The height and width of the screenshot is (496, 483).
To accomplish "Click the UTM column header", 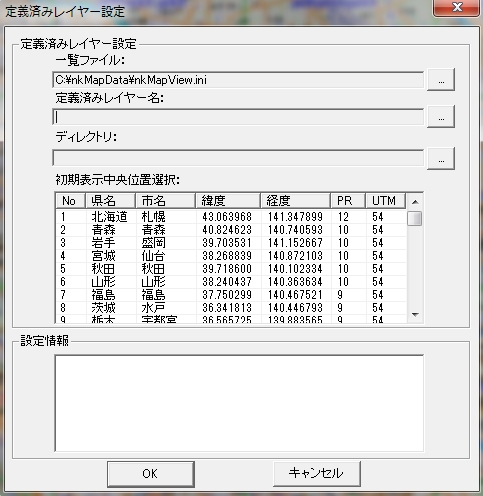I will (x=385, y=201).
